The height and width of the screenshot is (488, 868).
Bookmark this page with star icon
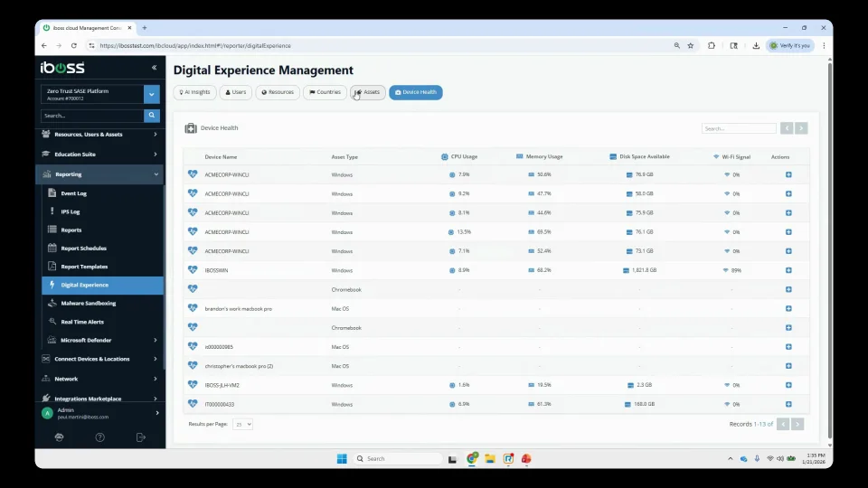click(690, 46)
